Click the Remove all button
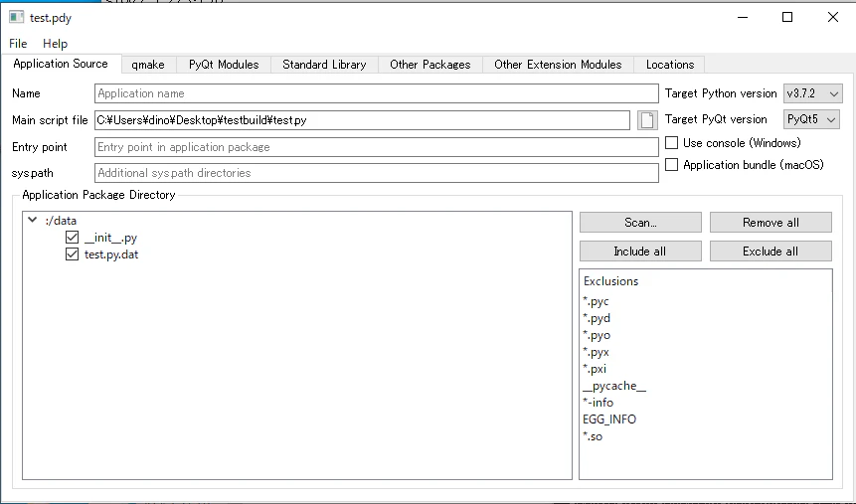This screenshot has width=856, height=504. 770,223
